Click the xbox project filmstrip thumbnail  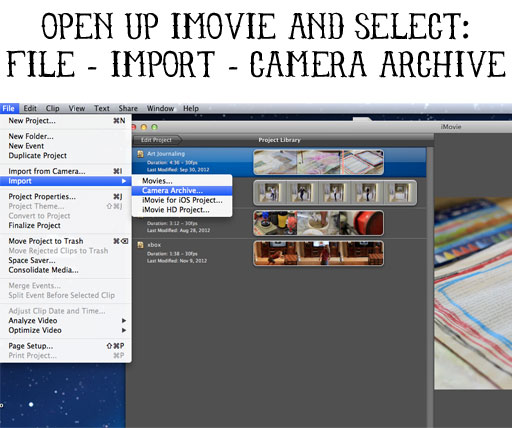(x=318, y=253)
